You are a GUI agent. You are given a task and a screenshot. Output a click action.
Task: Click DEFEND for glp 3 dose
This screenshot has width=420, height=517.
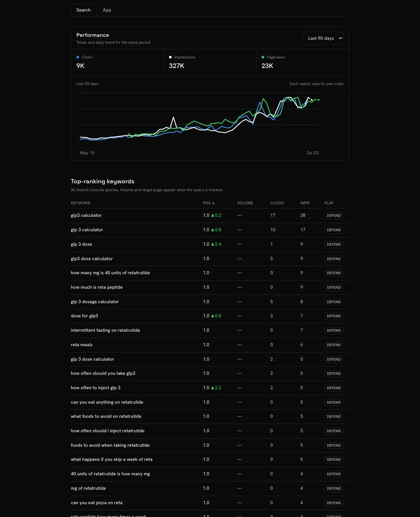334,244
